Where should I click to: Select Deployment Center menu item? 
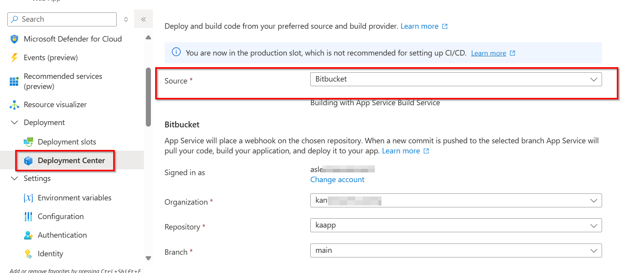72,160
